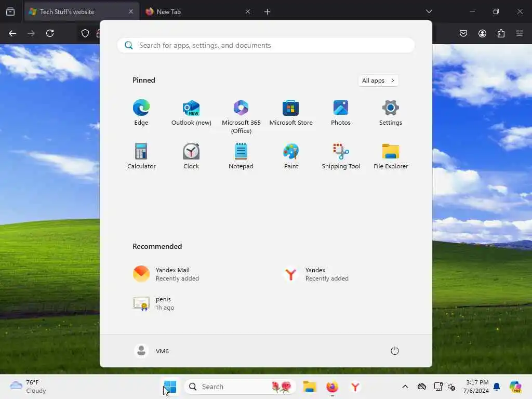Image resolution: width=532 pixels, height=399 pixels.
Task: Save page to Pocket
Action: coord(463,33)
